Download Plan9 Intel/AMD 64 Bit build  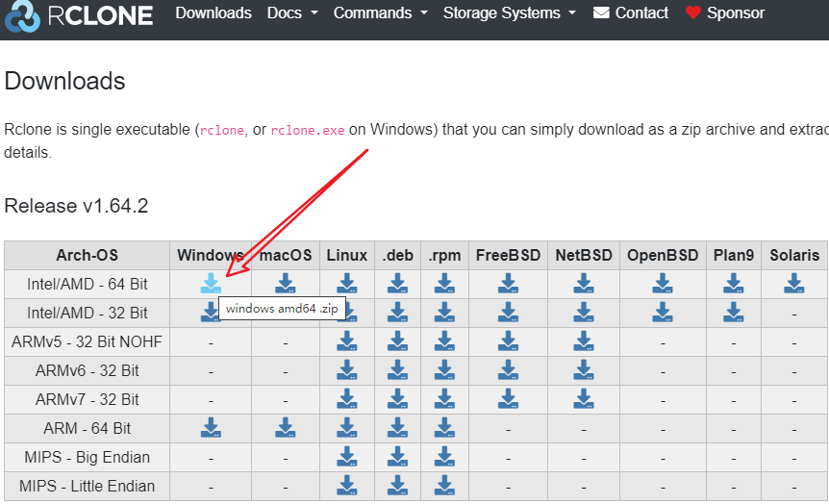(733, 284)
